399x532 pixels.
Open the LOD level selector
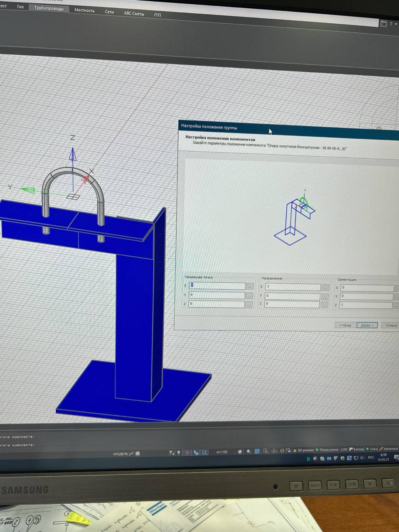pyautogui.click(x=344, y=449)
